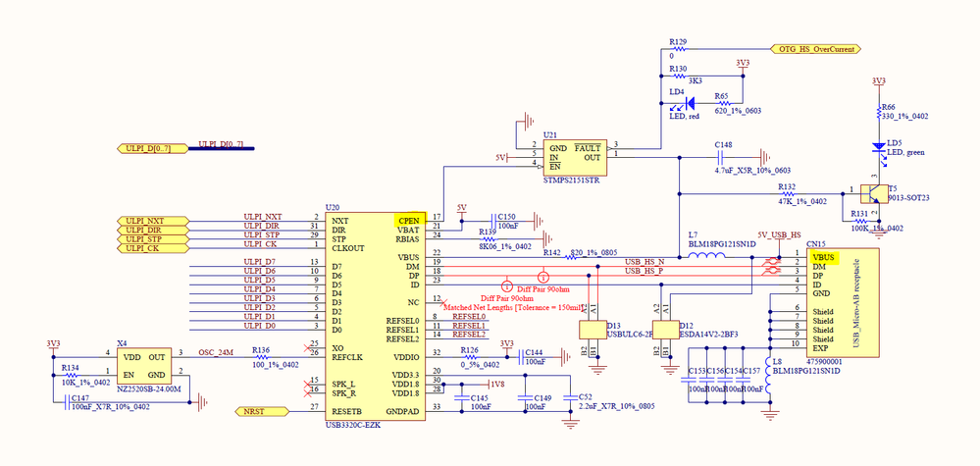This screenshot has height=466, width=980.
Task: Select capacitor C145 symbol
Action: (462, 397)
